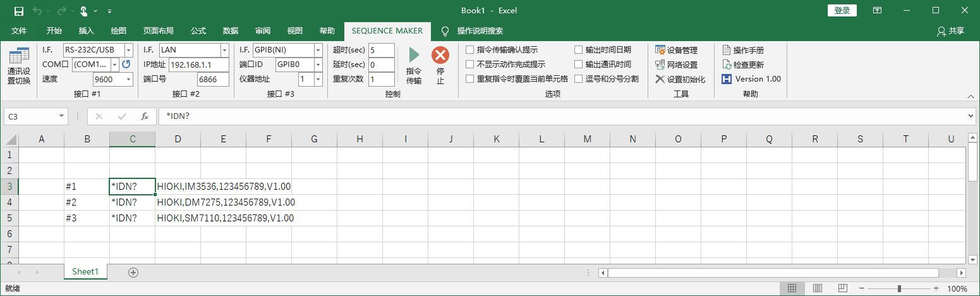Screen dimensions: 980x296
Task: Open GPIB(NI) interface dropdown
Action: [x=318, y=50]
